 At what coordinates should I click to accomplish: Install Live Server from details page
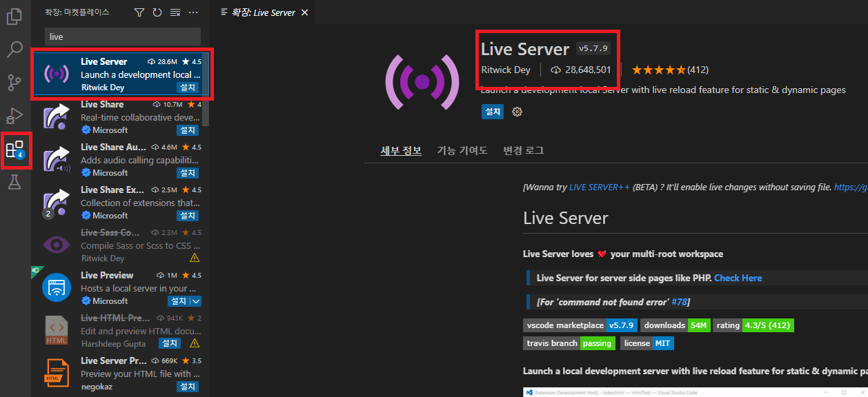pyautogui.click(x=493, y=112)
